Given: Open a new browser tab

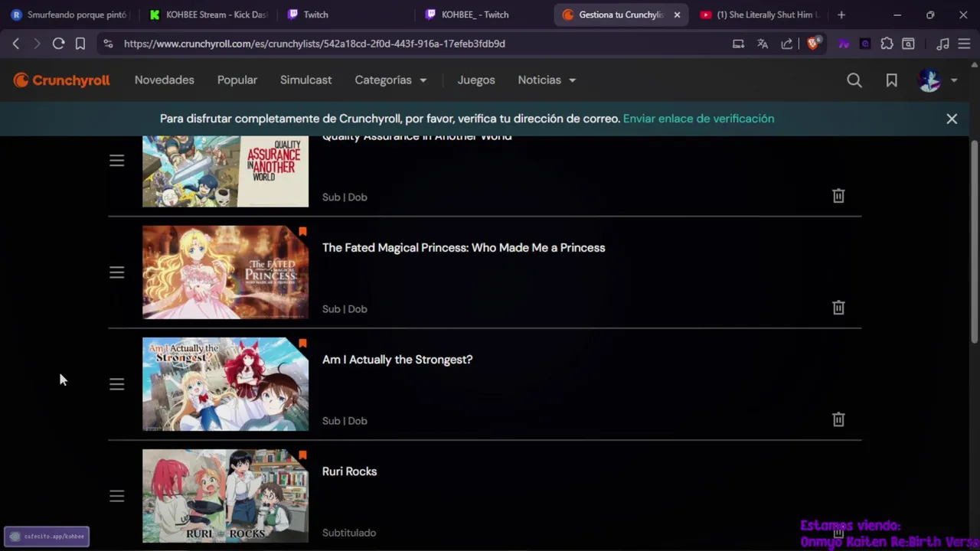Looking at the screenshot, I should [x=841, y=15].
